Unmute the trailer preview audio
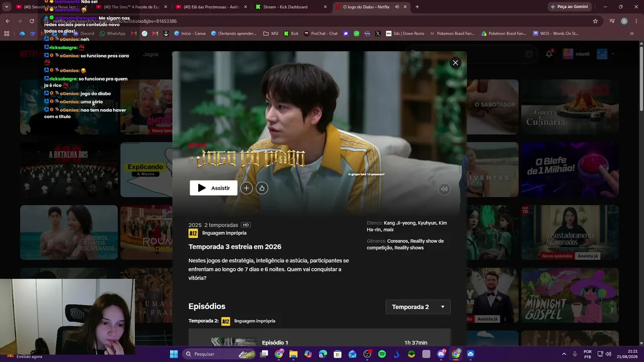Viewport: 644px width, 362px height. tap(444, 189)
